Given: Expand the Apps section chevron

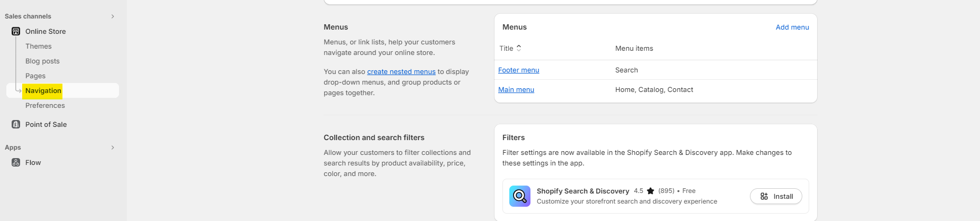Looking at the screenshot, I should pyautogui.click(x=113, y=148).
